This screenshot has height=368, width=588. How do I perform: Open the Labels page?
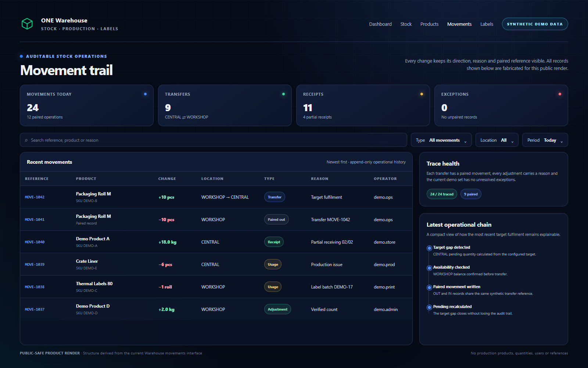pyautogui.click(x=487, y=24)
